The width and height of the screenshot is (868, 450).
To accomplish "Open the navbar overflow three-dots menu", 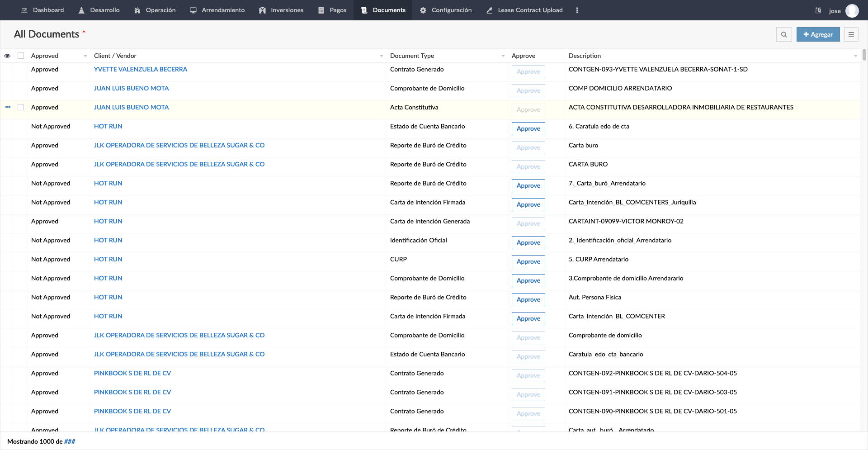I will pyautogui.click(x=577, y=10).
